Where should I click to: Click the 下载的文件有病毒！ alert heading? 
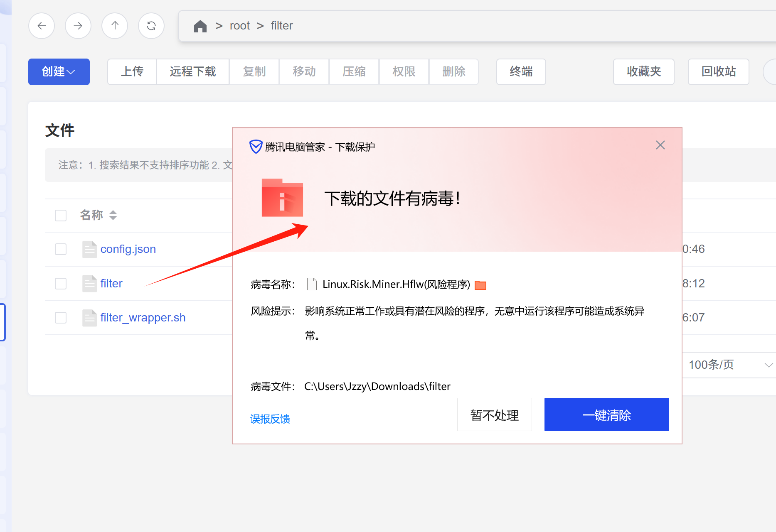(x=393, y=199)
